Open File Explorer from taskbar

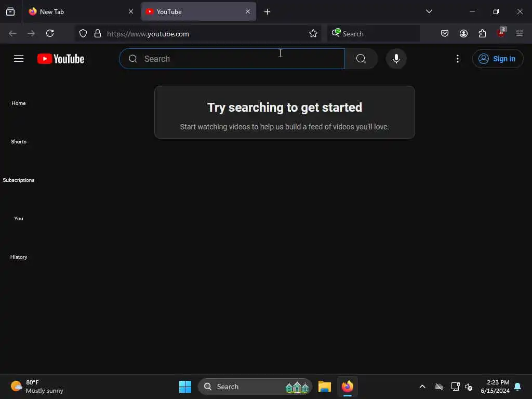coord(325,387)
